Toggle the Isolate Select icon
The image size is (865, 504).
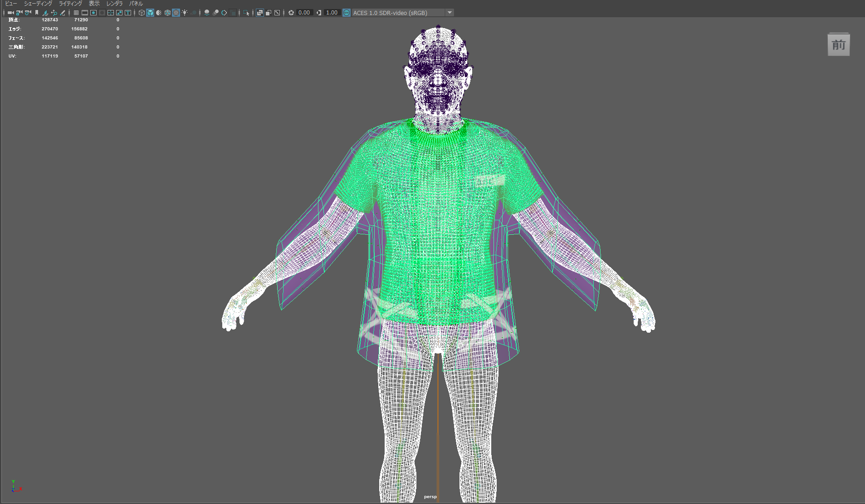246,13
